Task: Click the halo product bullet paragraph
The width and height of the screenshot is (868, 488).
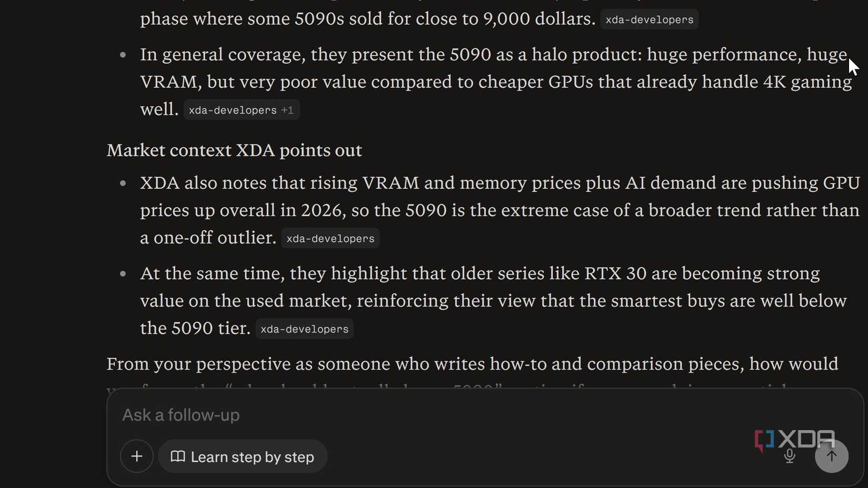Action: tap(494, 82)
